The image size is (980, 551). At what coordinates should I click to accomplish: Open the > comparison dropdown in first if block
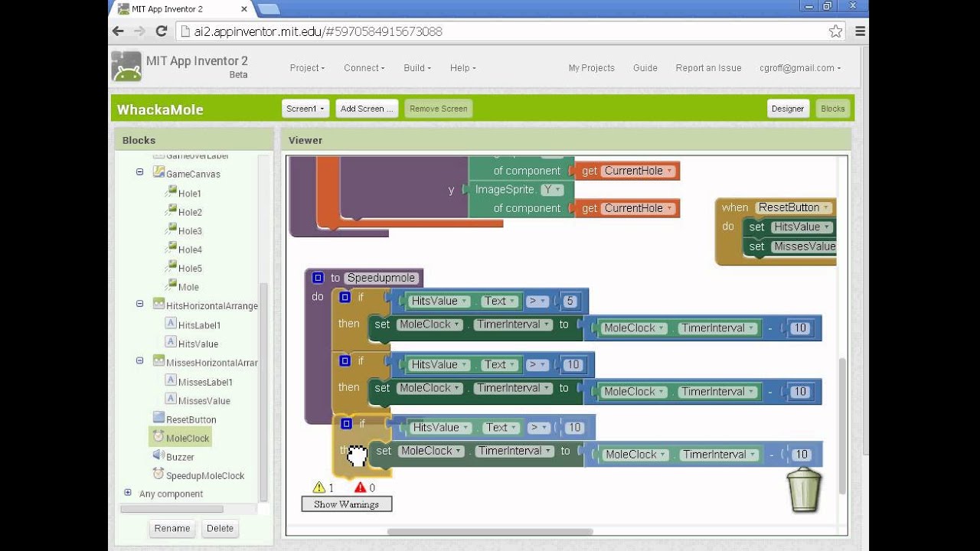[x=537, y=302]
